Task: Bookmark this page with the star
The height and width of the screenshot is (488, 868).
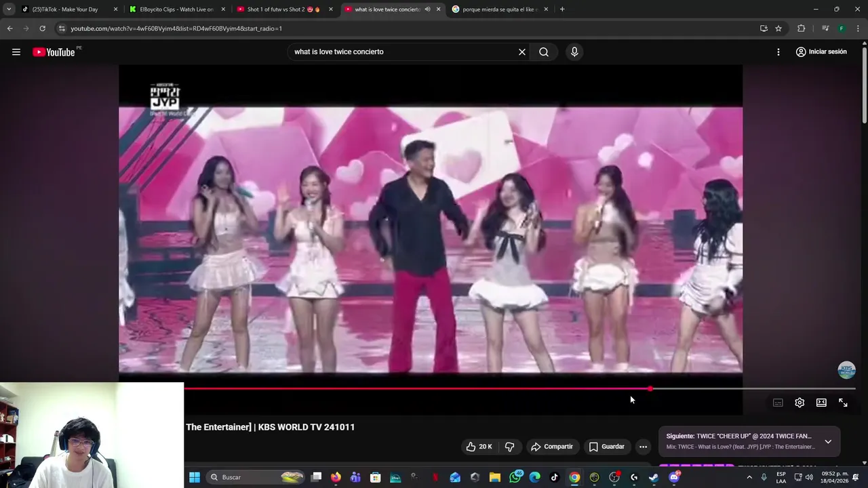Action: [x=778, y=28]
